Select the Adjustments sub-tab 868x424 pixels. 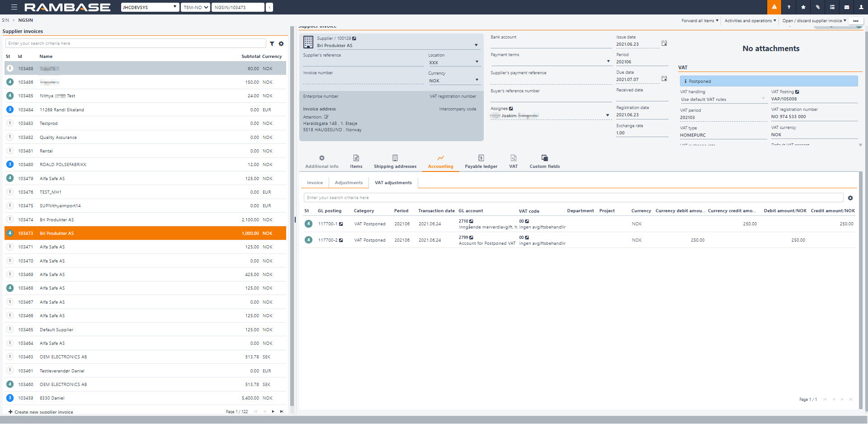[x=349, y=183]
